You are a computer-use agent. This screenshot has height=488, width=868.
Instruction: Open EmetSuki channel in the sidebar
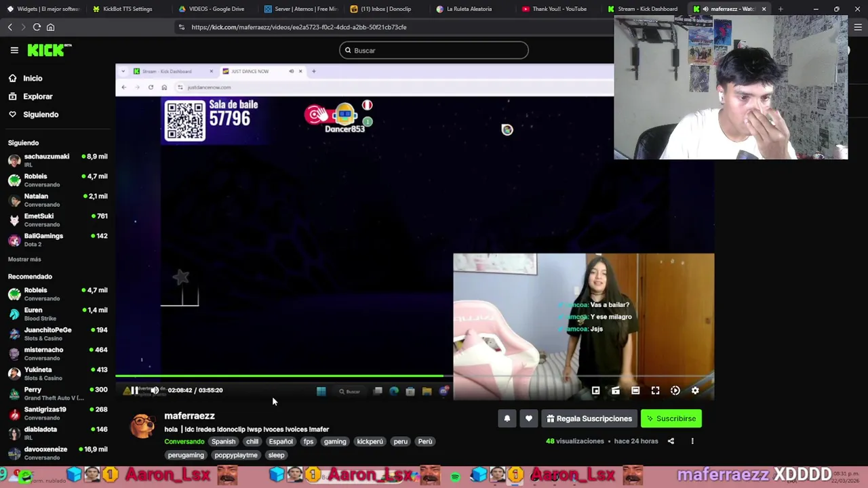[x=58, y=220]
